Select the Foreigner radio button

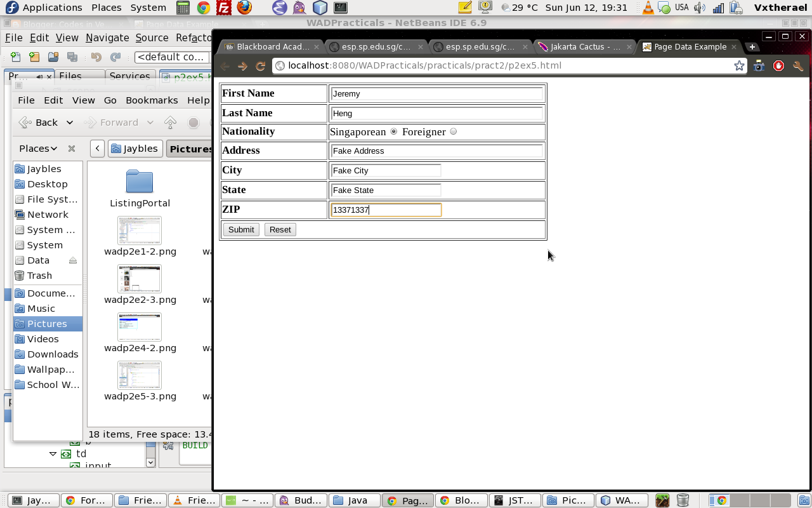click(453, 131)
